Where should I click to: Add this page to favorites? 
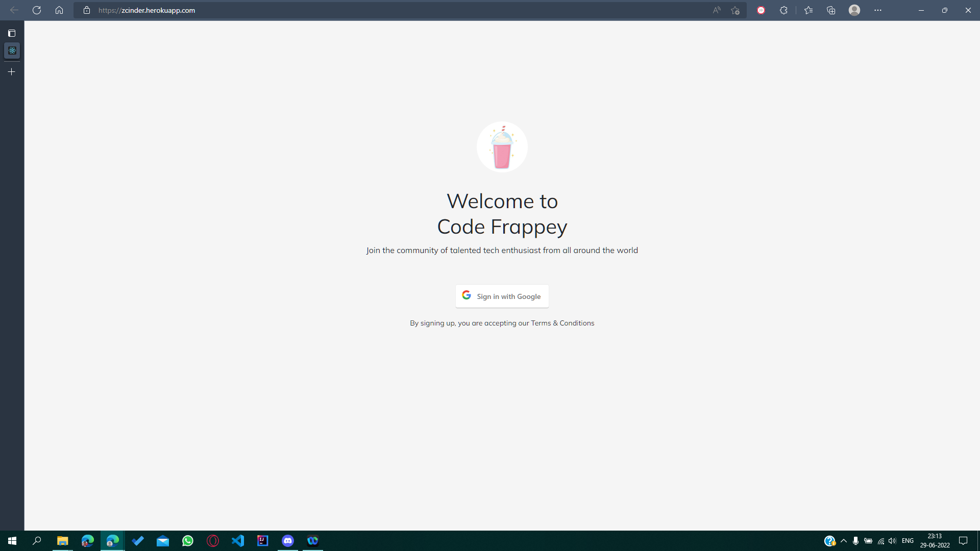[x=735, y=10]
